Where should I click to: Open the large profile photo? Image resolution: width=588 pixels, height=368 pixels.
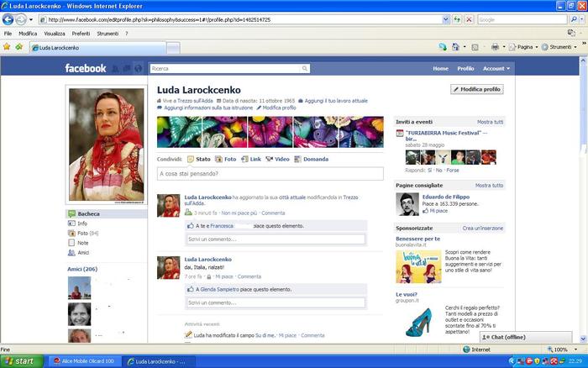[107, 145]
